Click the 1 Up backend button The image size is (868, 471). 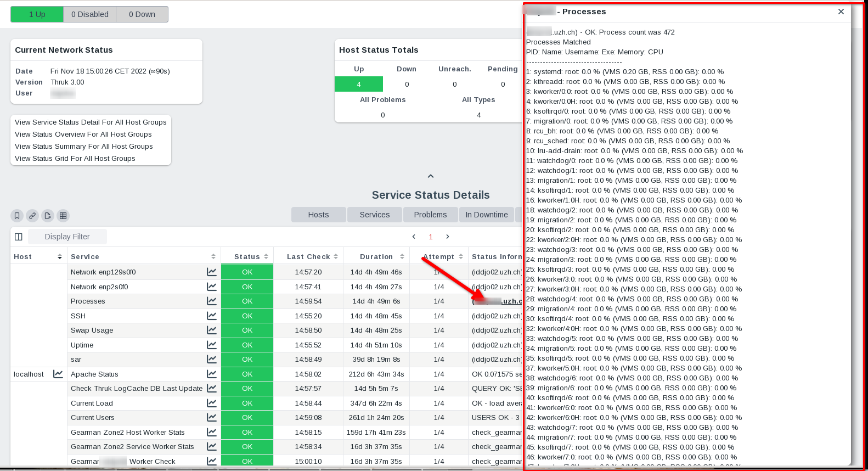pyautogui.click(x=37, y=14)
